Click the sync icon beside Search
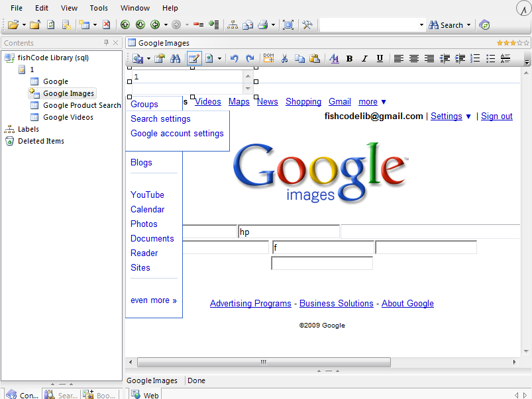 pos(484,24)
